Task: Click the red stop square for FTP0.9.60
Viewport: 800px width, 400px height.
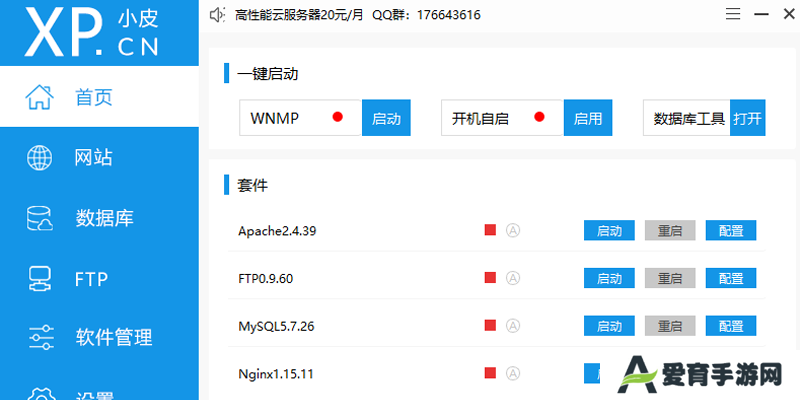Action: coord(490,278)
